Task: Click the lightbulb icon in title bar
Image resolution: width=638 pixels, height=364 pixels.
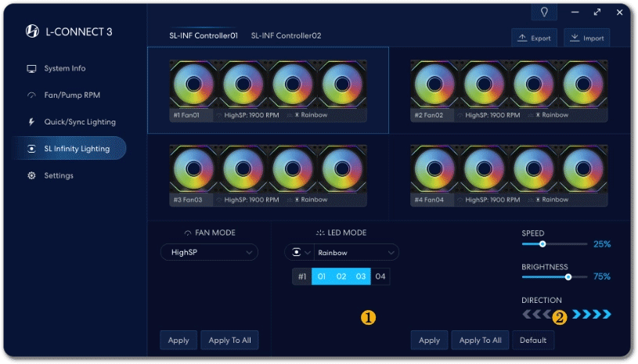Action: pyautogui.click(x=544, y=13)
